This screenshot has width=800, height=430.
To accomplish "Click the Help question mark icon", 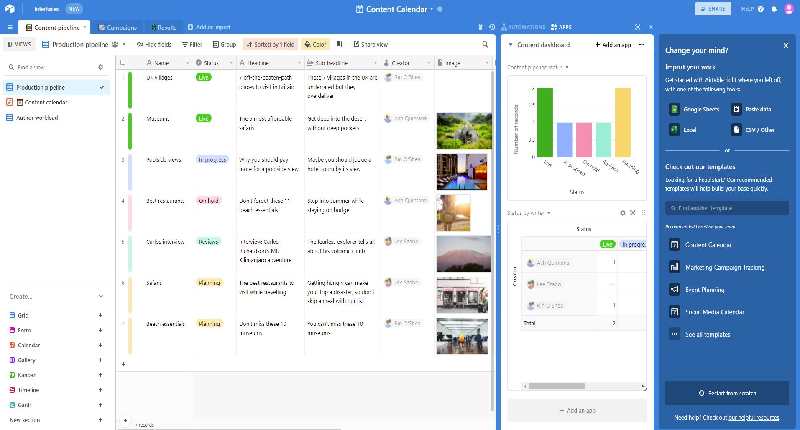I will [761, 9].
